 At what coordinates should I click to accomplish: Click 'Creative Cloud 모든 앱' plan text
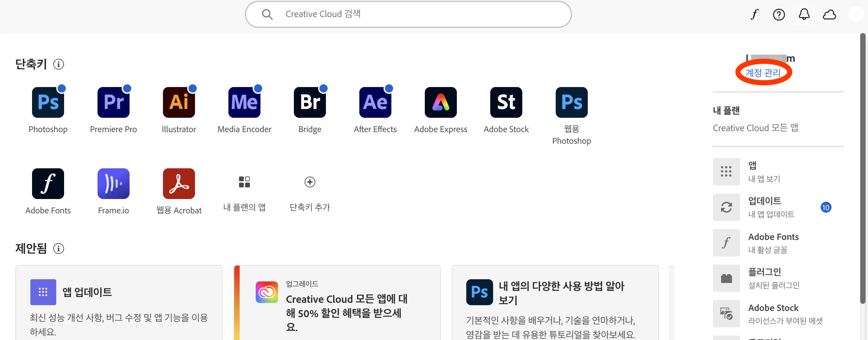[755, 128]
